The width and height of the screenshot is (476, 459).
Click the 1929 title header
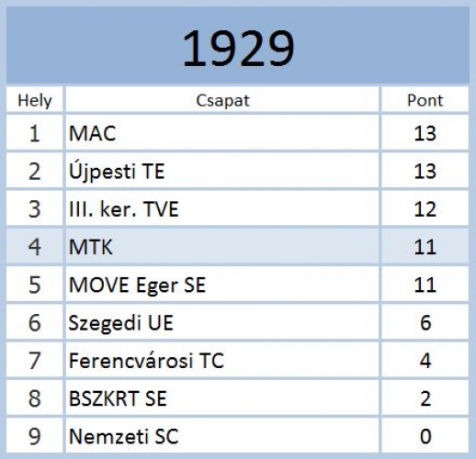tap(238, 45)
